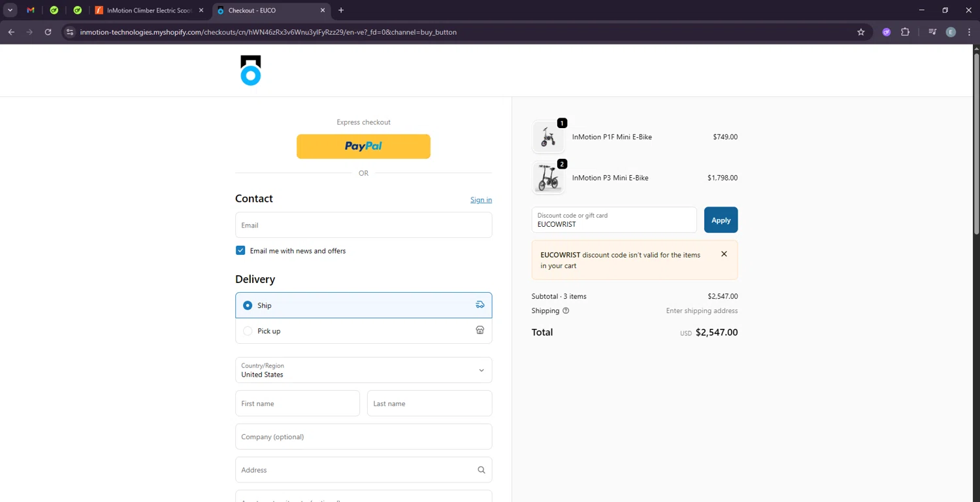
Task: Click the EUCO store logo
Action: click(x=250, y=70)
